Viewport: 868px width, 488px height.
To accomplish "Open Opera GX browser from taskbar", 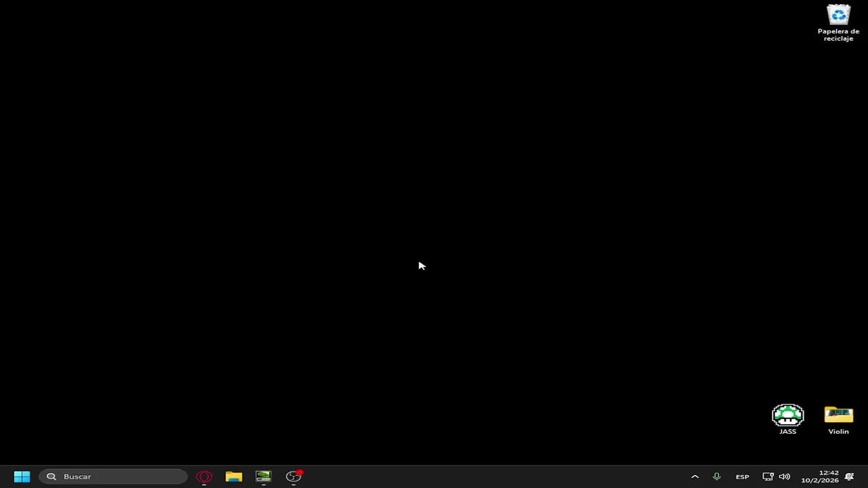I will 204,476.
